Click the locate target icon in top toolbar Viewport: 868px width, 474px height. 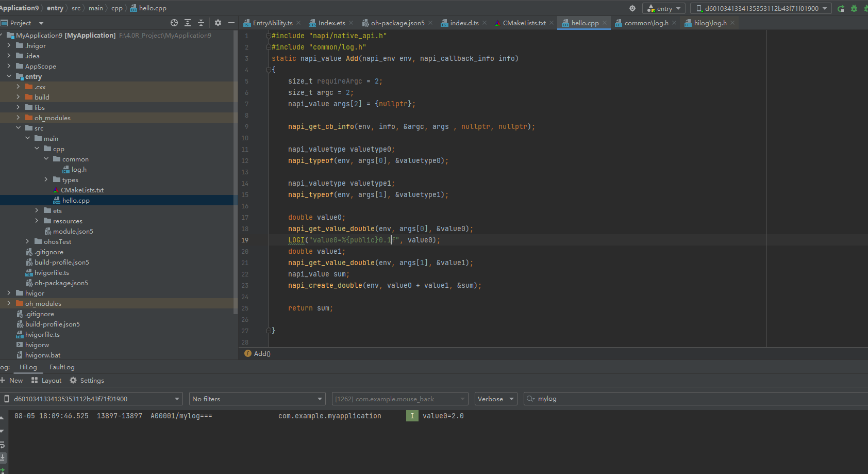(x=632, y=8)
